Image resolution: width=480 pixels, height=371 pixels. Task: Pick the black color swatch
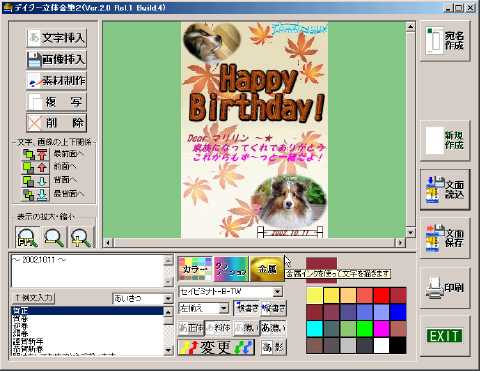pos(398,345)
